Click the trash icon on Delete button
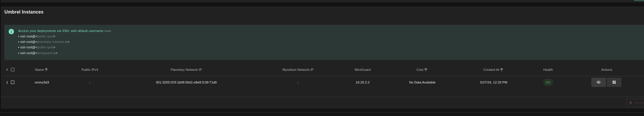The height and width of the screenshot is (116, 644). click(631, 103)
